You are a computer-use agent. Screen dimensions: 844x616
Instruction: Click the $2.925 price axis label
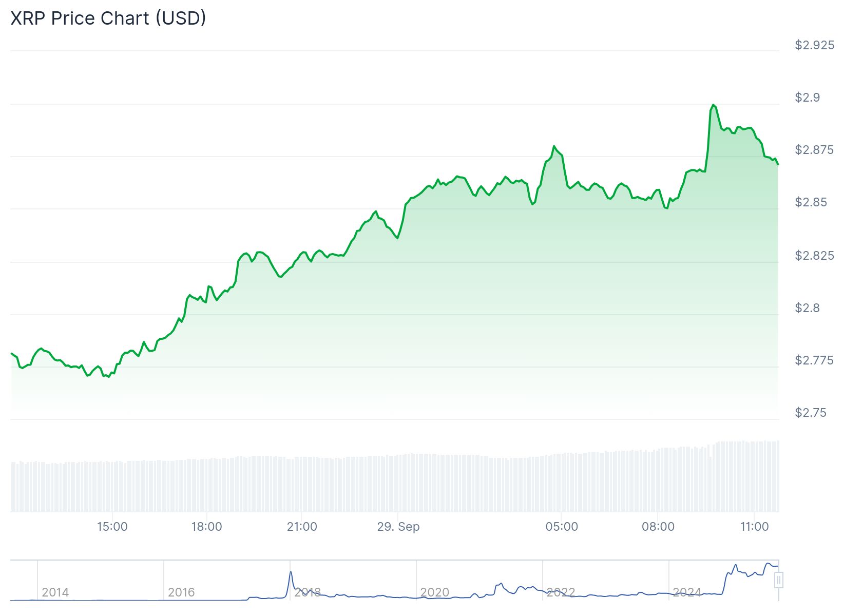pyautogui.click(x=814, y=45)
